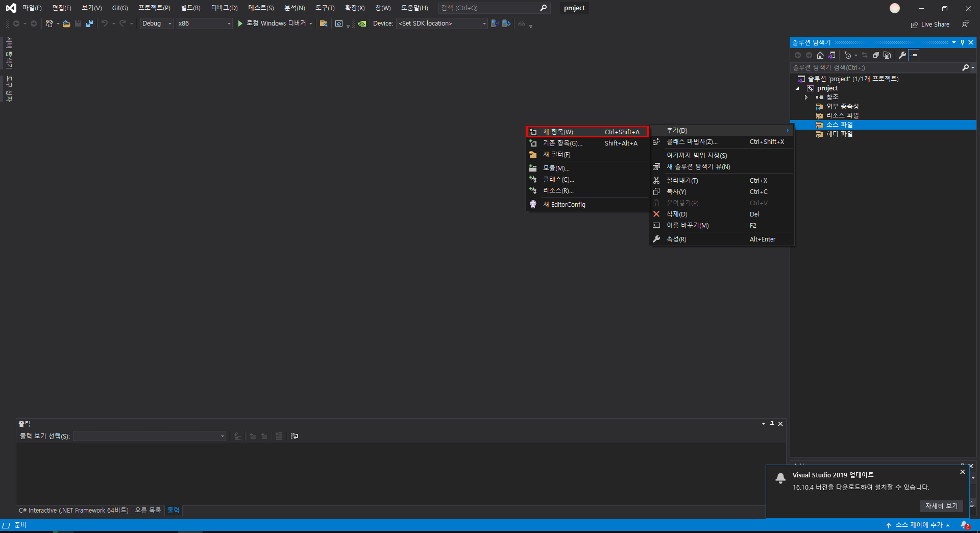Image resolution: width=980 pixels, height=533 pixels.
Task: Click the search magnifier in Solution Explorer
Action: [x=965, y=67]
